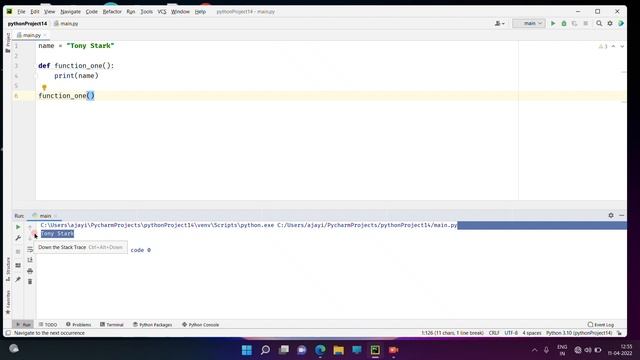Click the Print icon in Run console

point(30,271)
